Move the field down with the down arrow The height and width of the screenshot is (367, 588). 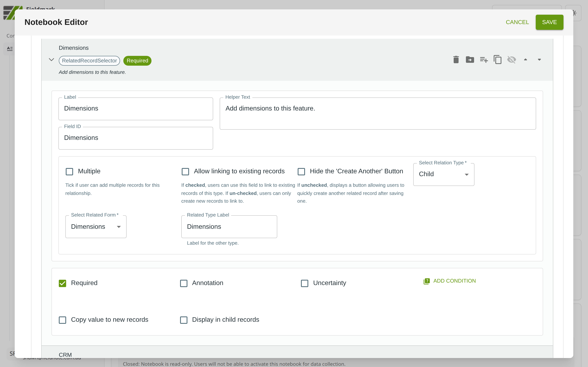[x=539, y=60]
